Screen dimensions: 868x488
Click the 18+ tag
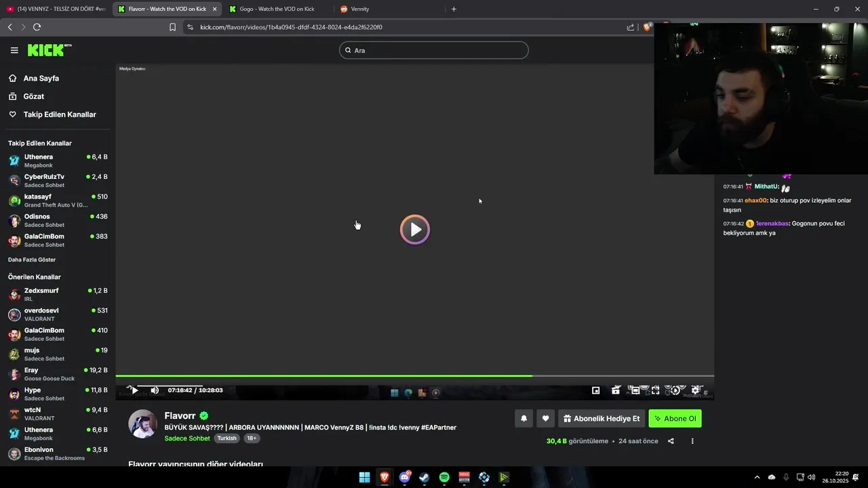252,439
